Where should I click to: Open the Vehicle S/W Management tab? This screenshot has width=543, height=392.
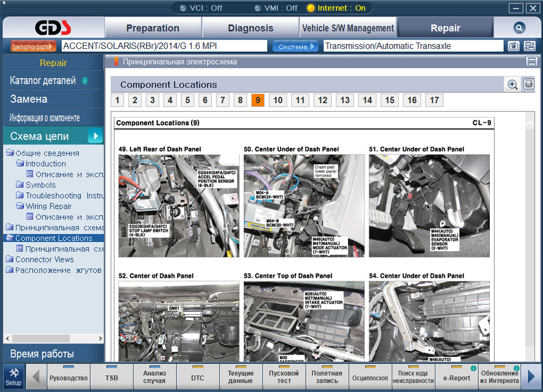[348, 28]
